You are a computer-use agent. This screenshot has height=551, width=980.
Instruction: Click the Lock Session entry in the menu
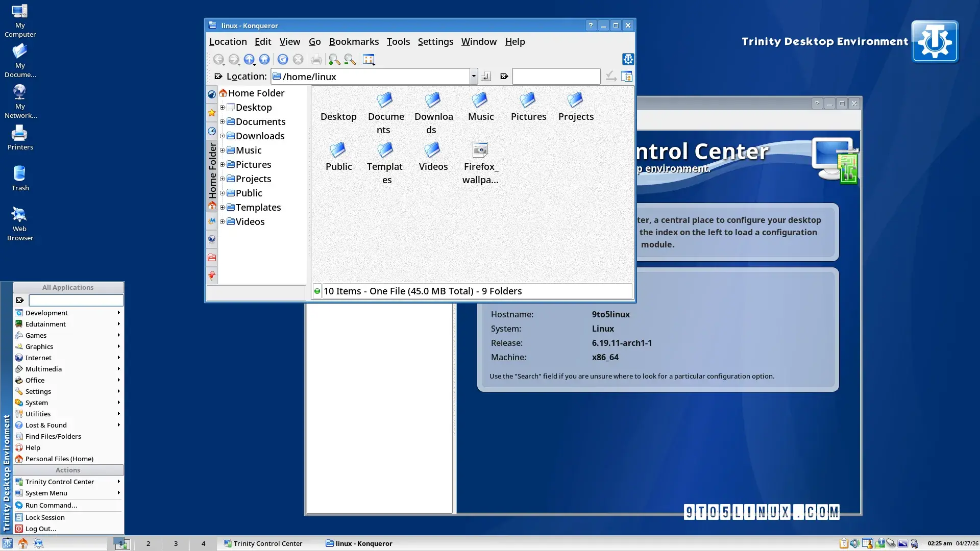(x=44, y=517)
